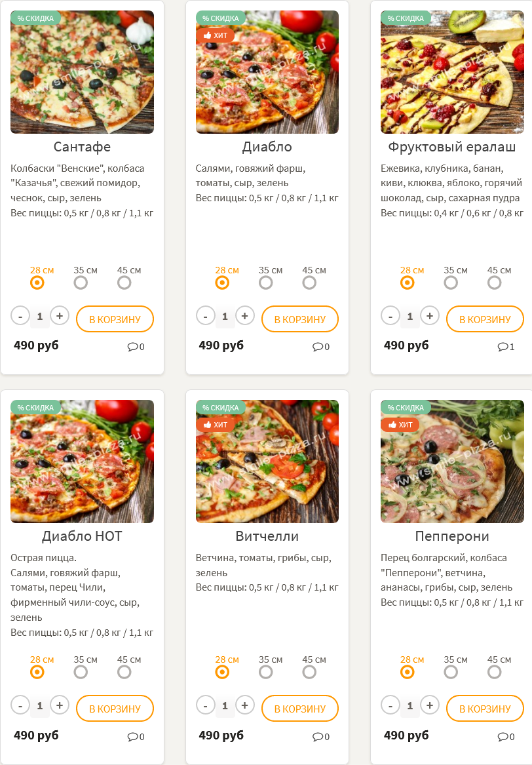This screenshot has height=765, width=532.
Task: Open comments icon on Фруктовый ералаш card
Action: (x=503, y=347)
